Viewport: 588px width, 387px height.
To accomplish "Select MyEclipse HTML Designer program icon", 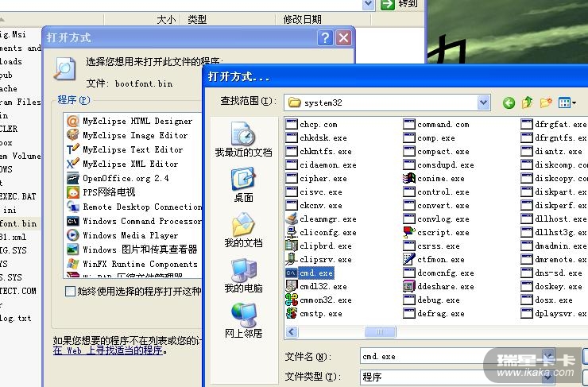I will pyautogui.click(x=73, y=121).
